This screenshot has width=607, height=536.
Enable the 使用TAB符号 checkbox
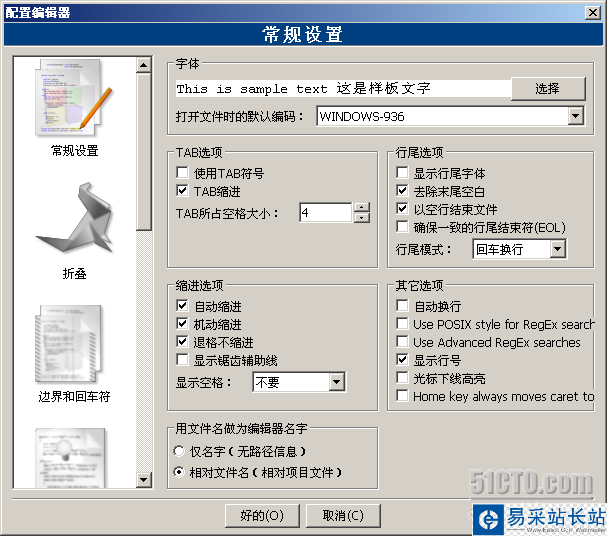click(182, 172)
